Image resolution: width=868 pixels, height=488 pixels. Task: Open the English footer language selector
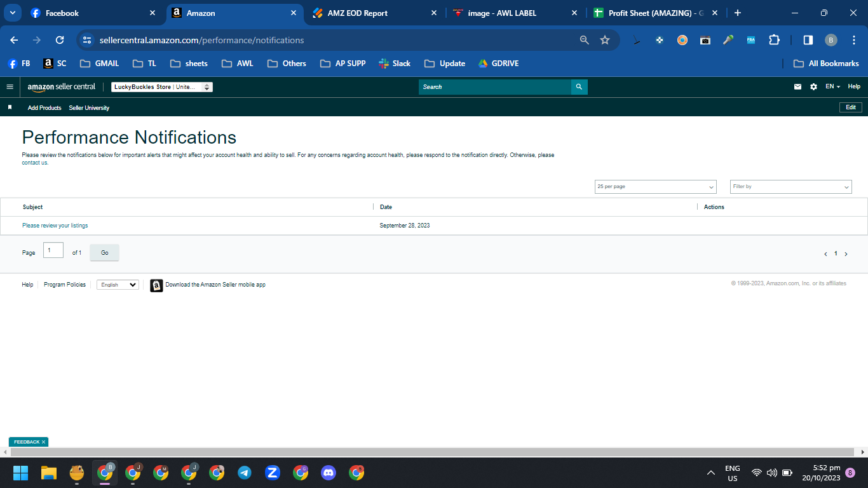(x=118, y=285)
